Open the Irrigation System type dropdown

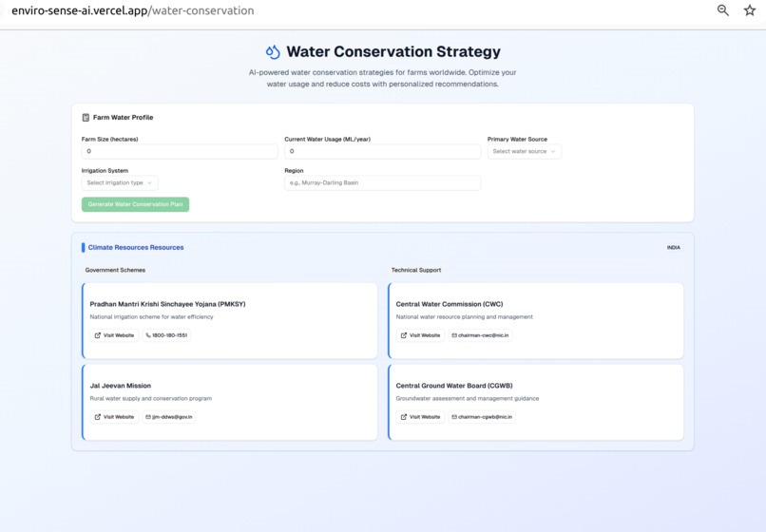tap(120, 182)
